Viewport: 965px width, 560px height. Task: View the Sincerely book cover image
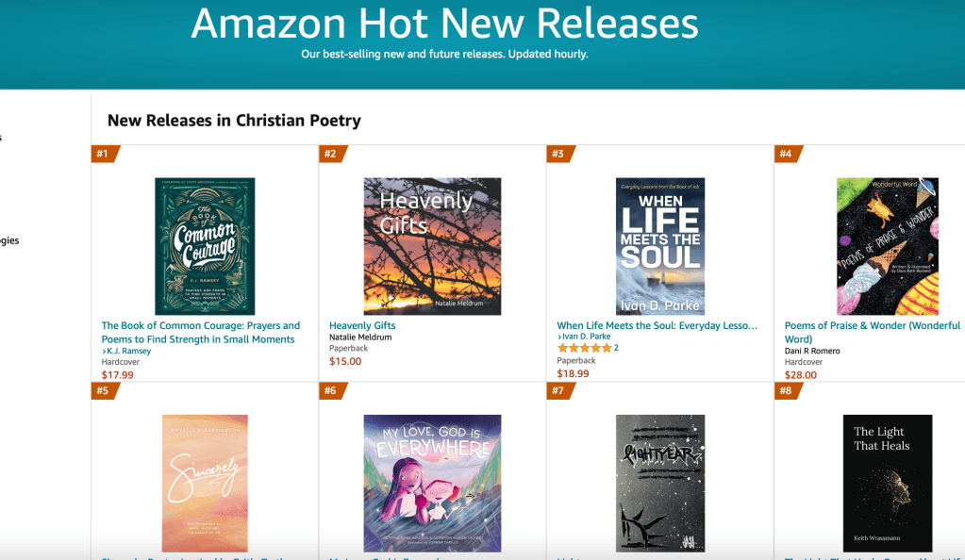(x=205, y=483)
